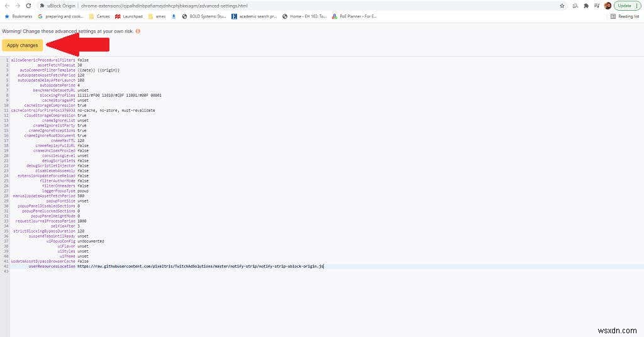Click the debugScriptletInjector line
The height and width of the screenshot is (337, 644).
coord(57,166)
